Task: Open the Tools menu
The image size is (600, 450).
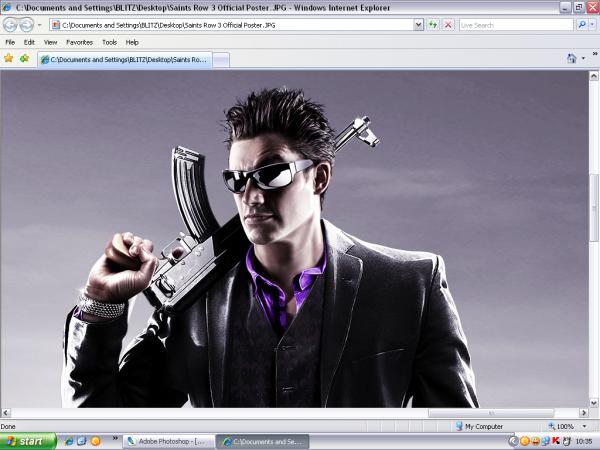Action: click(x=109, y=42)
